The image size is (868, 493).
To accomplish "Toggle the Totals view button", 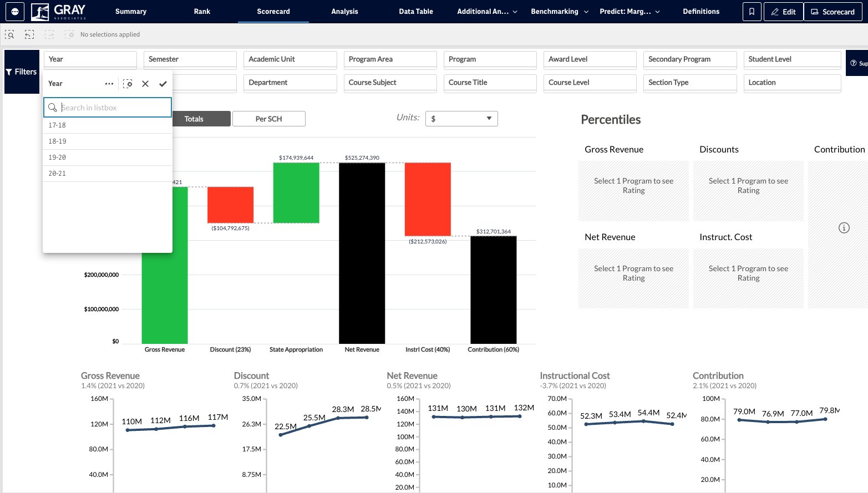I will click(x=194, y=119).
